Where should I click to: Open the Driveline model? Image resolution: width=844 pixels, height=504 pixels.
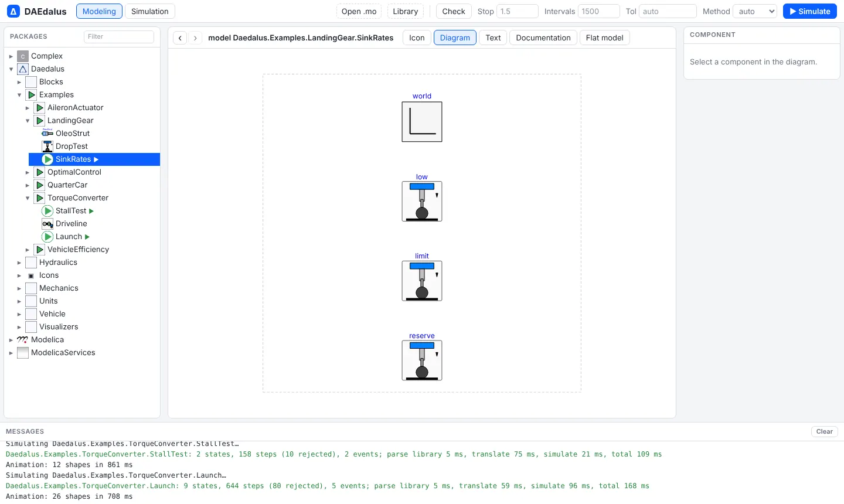[x=71, y=224]
